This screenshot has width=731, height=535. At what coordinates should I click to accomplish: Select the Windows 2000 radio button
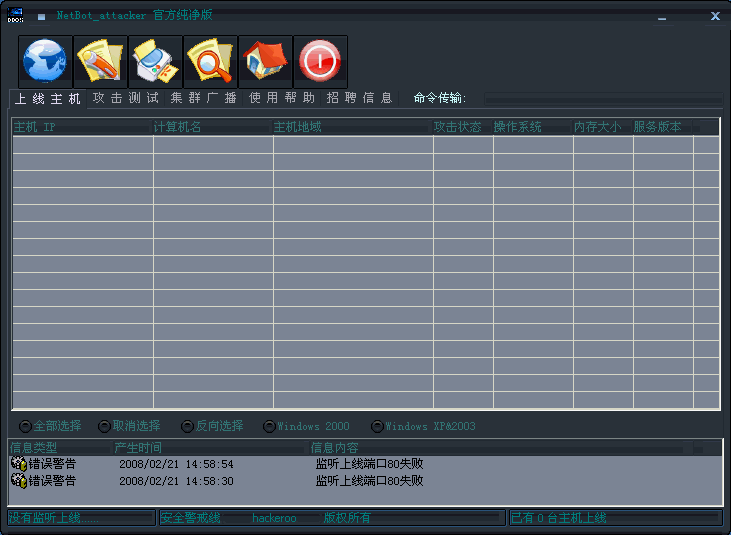click(x=269, y=426)
